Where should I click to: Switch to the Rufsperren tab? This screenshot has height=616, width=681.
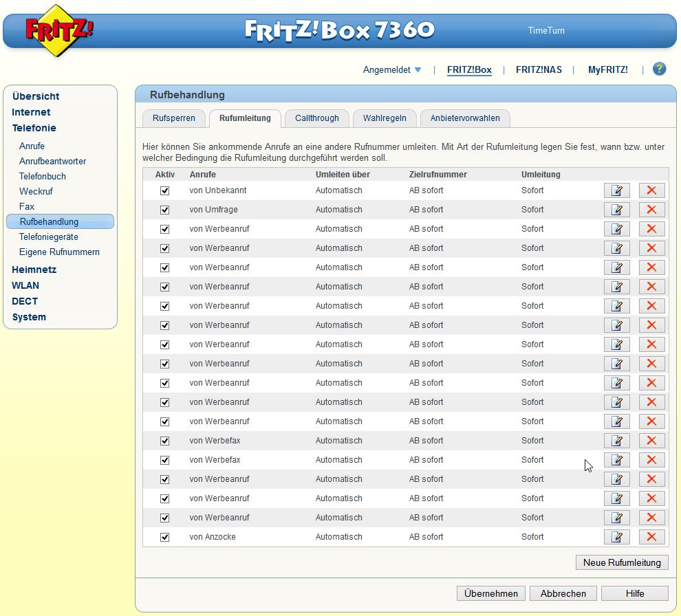174,118
